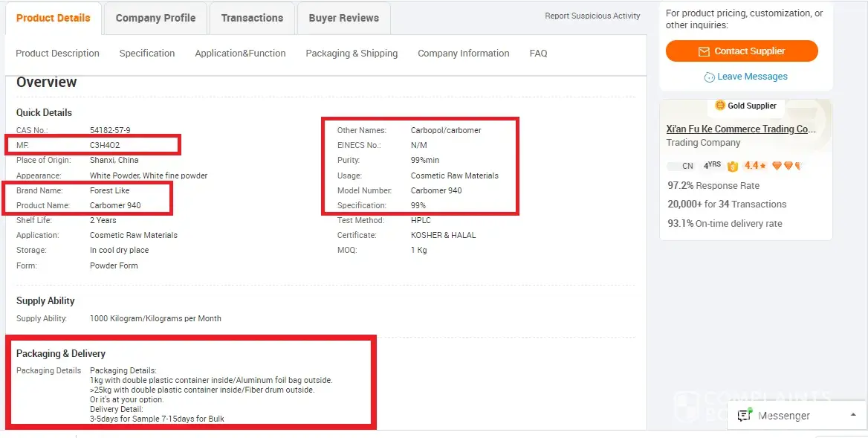Click the Packaging & Delivery heading
868x438 pixels.
click(61, 354)
